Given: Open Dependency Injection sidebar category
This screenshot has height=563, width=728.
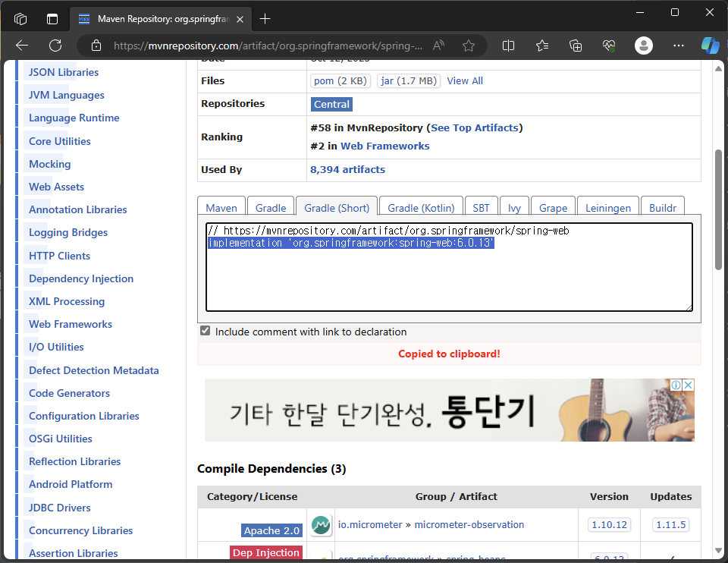Looking at the screenshot, I should [x=81, y=278].
